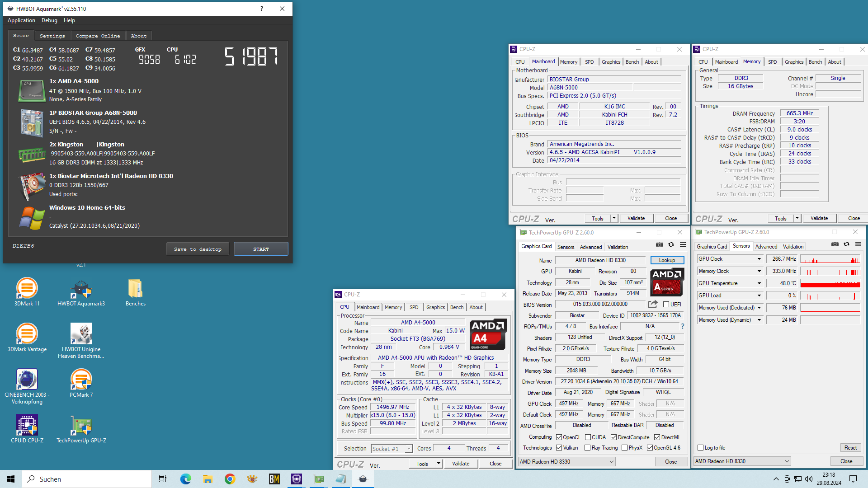Expand GPU Load sensor dropdown
Screen dimensions: 868x488
pos(759,296)
